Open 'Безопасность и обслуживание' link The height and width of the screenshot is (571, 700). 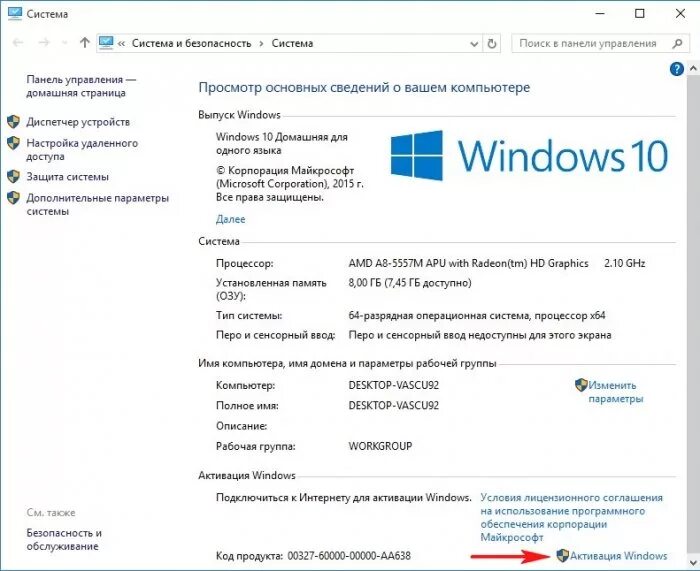[64, 539]
